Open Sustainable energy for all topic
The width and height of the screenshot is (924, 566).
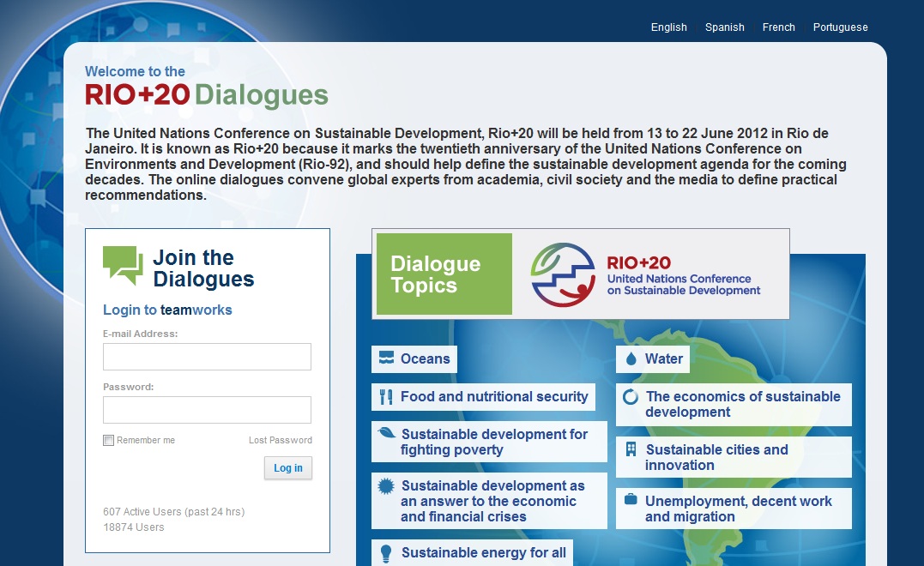click(472, 552)
